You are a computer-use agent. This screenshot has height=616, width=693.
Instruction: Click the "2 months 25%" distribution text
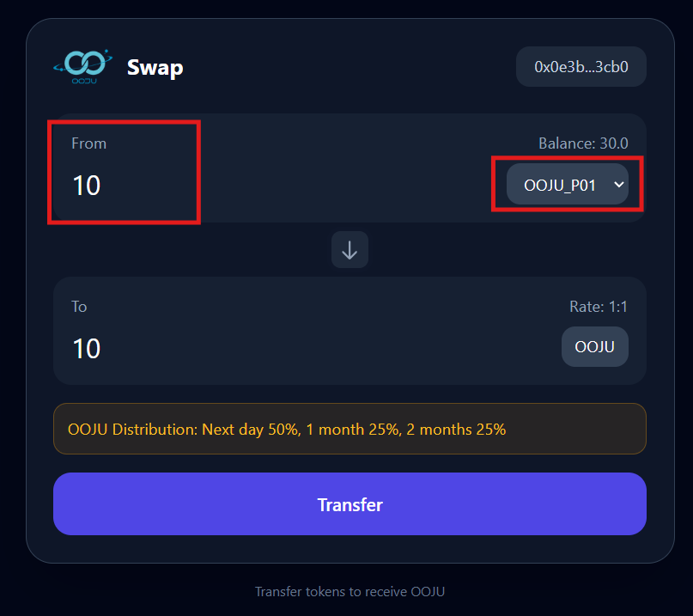pos(458,429)
